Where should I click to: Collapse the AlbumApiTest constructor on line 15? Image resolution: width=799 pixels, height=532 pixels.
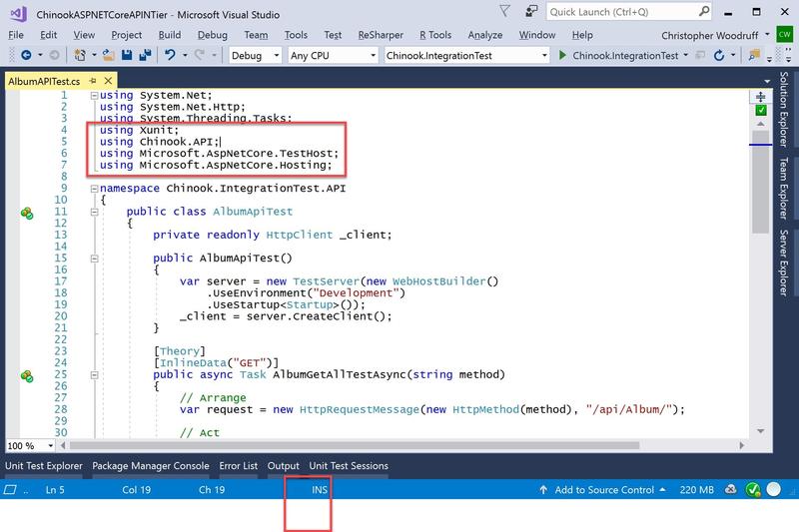coord(94,259)
